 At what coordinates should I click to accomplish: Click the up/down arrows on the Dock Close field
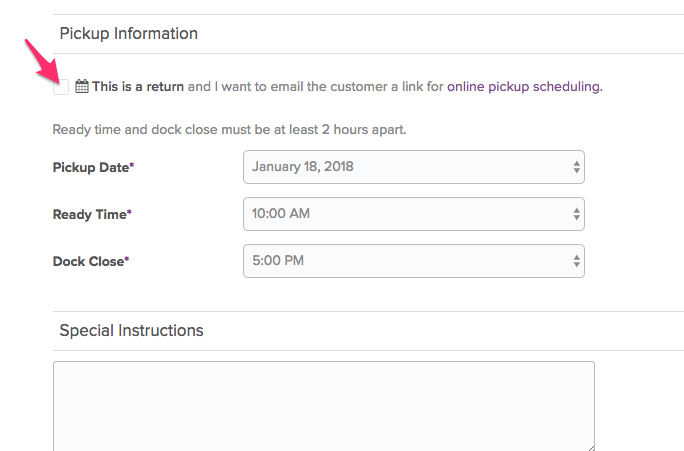[x=576, y=261]
